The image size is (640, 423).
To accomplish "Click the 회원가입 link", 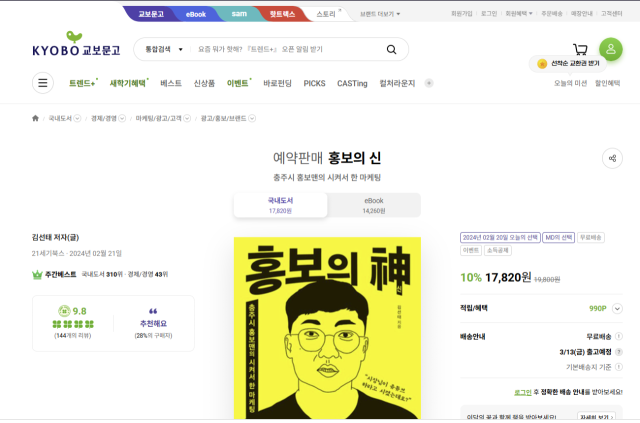I will (462, 13).
